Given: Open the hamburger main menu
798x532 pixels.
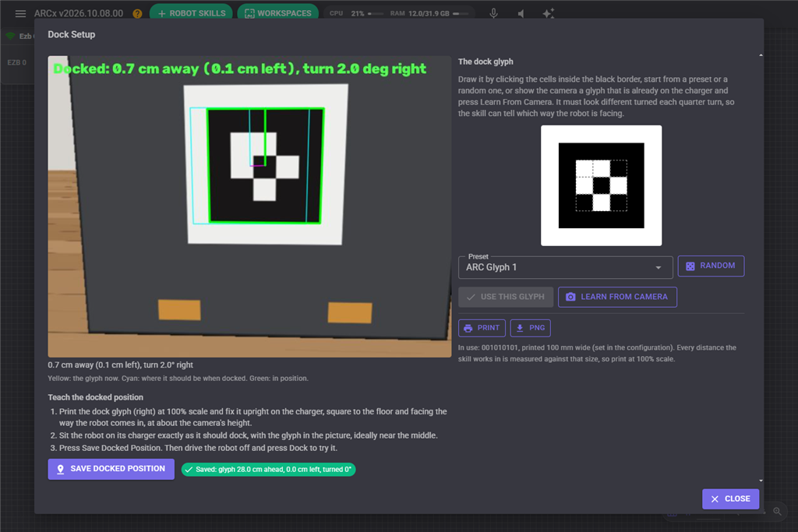Looking at the screenshot, I should pos(20,14).
